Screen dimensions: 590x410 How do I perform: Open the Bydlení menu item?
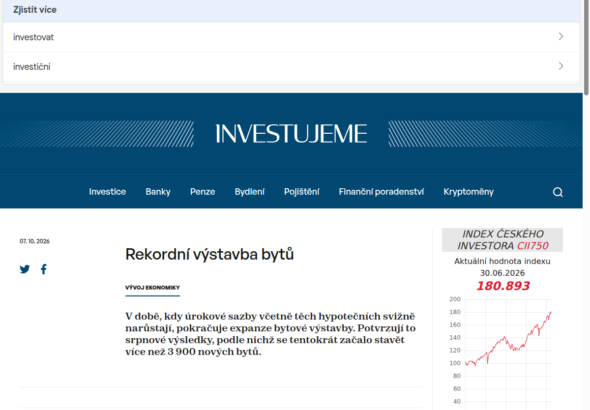[249, 192]
